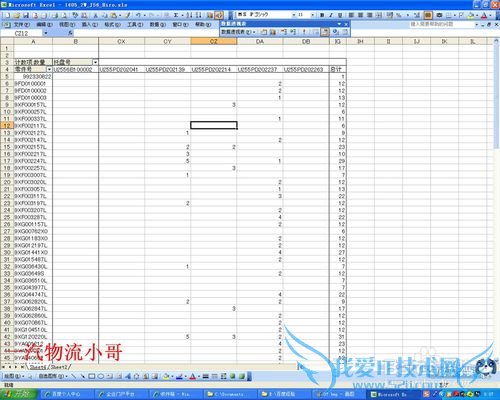Image resolution: width=500 pixels, height=400 pixels.
Task: Open the Name Box dropdown arrow
Action: pyautogui.click(x=46, y=33)
